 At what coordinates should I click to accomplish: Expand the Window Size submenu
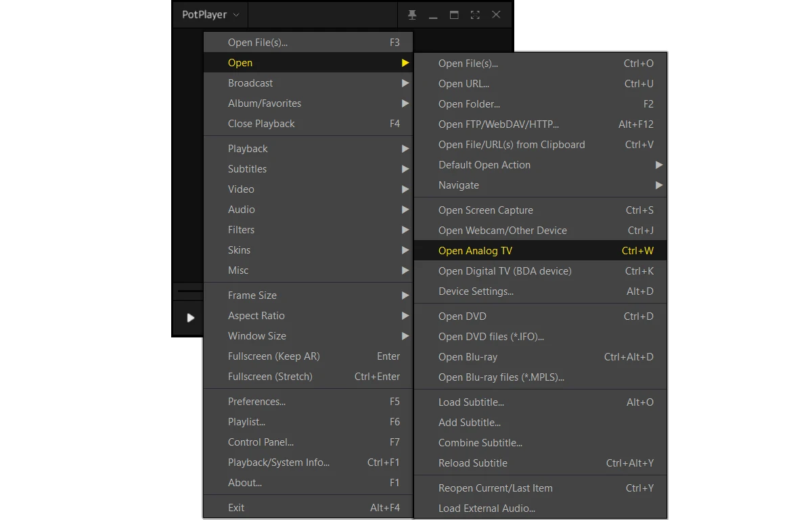point(308,336)
